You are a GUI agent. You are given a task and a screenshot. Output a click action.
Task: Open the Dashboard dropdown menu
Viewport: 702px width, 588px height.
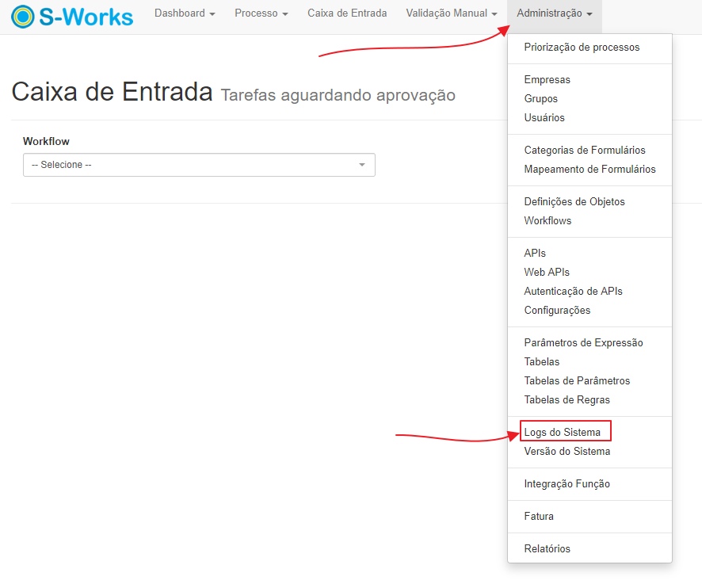click(x=185, y=13)
